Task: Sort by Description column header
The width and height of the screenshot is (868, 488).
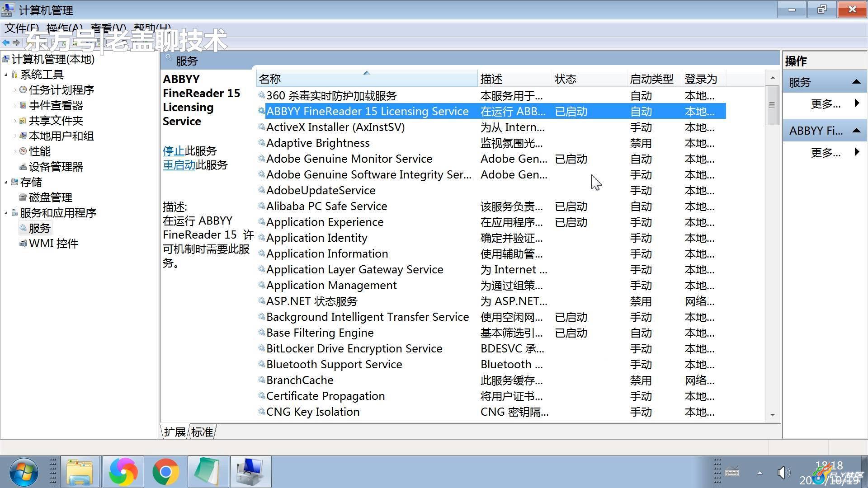Action: click(515, 79)
